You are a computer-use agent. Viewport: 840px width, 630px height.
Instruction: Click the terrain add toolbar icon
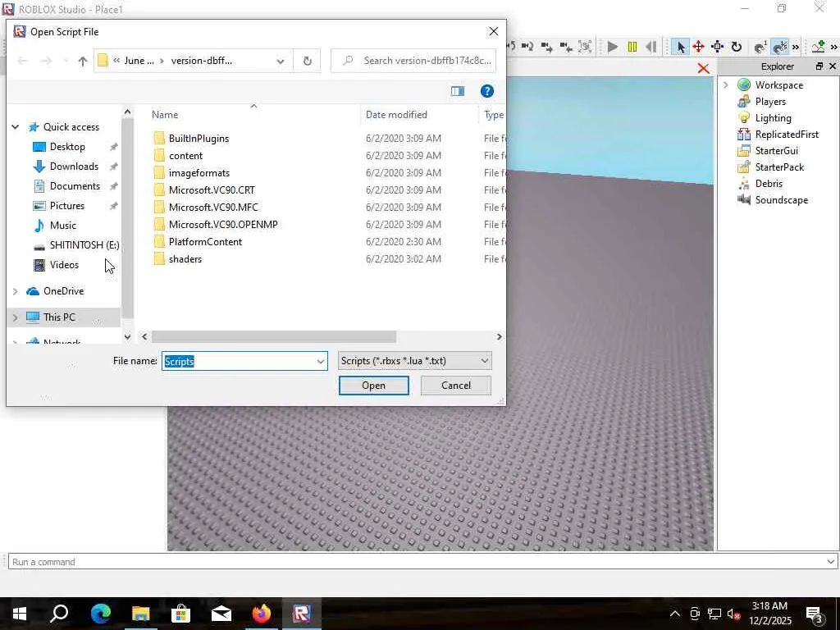(818, 47)
